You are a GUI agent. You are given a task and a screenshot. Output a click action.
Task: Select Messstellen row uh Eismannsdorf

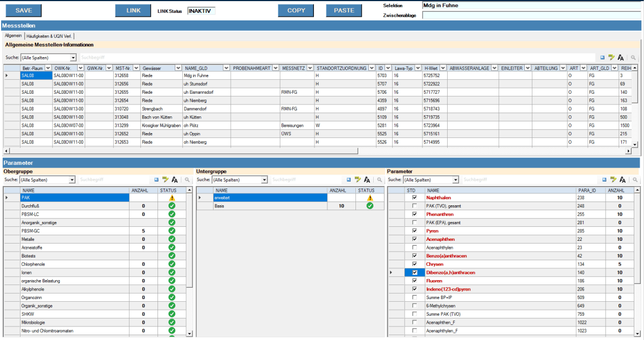click(x=317, y=92)
